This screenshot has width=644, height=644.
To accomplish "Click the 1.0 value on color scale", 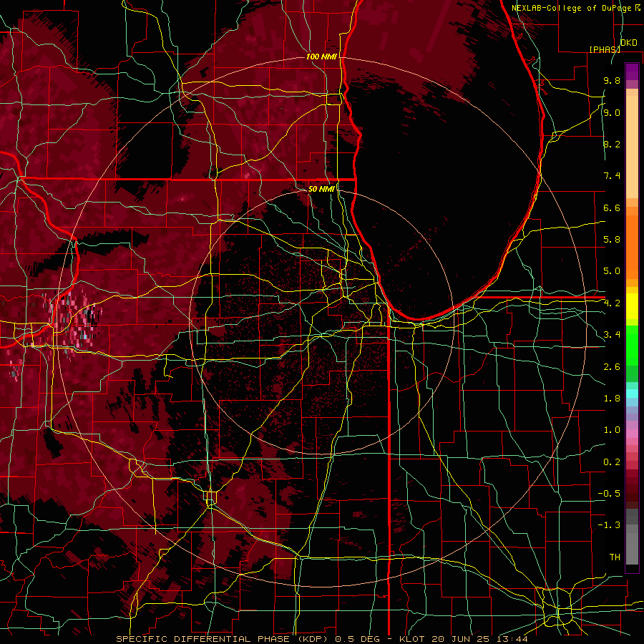I will coord(612,430).
